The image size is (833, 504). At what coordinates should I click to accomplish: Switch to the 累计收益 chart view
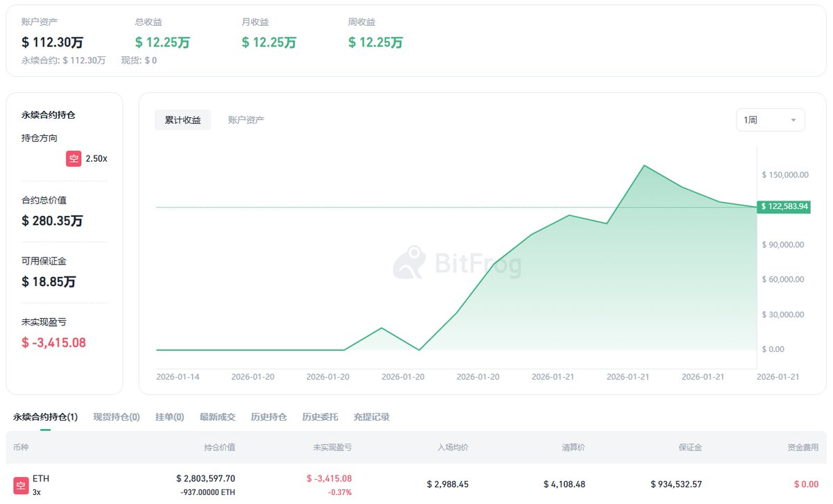pos(183,119)
